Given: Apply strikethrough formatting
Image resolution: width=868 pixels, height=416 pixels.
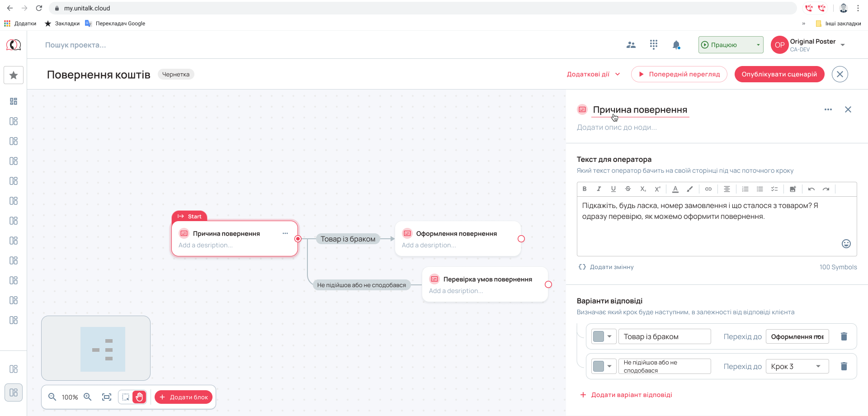Looking at the screenshot, I should click(628, 189).
